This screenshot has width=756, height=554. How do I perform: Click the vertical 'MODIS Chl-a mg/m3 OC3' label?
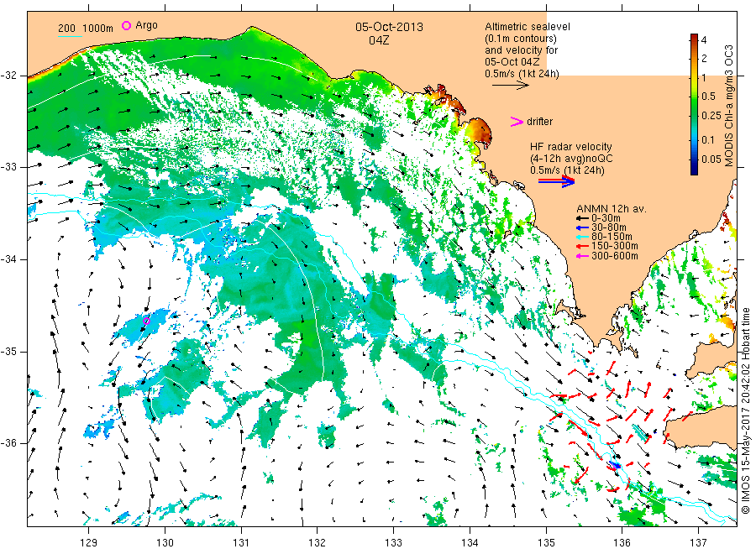pyautogui.click(x=729, y=106)
